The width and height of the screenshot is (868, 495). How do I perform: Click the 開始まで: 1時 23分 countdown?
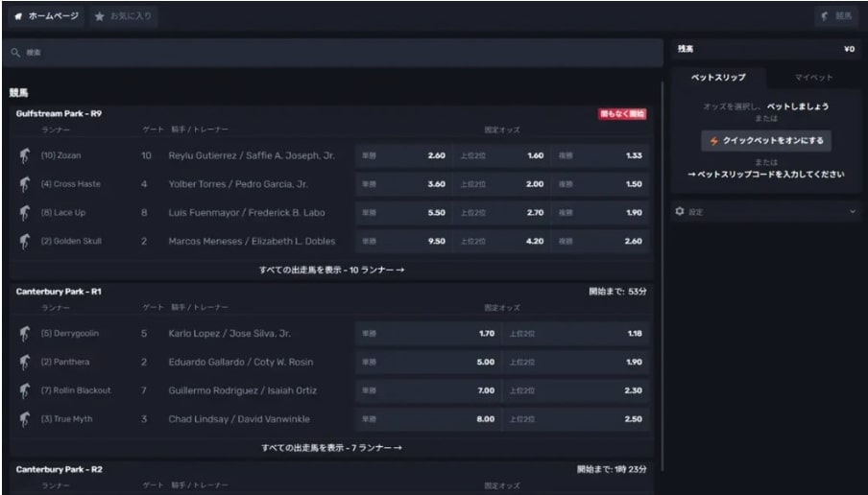(612, 469)
